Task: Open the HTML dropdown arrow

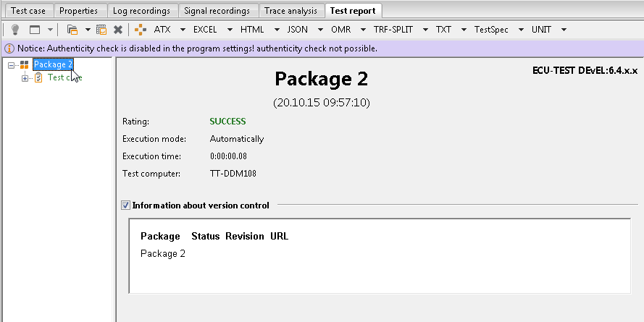Action: [x=277, y=30]
